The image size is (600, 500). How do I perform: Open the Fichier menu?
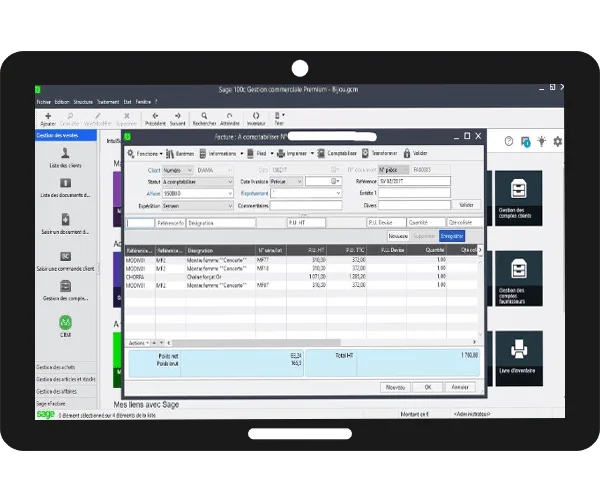[44, 102]
